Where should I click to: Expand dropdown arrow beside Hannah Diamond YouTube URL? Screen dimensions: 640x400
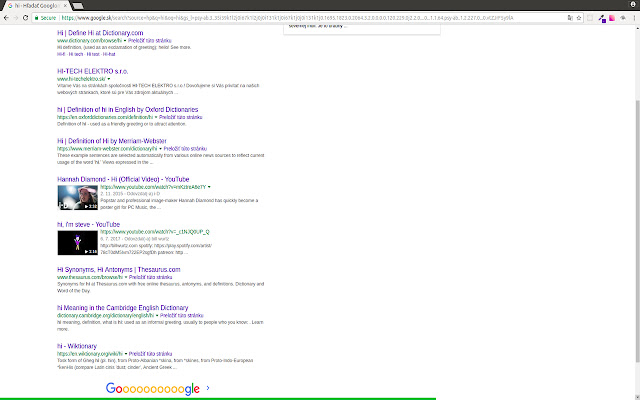(x=209, y=187)
